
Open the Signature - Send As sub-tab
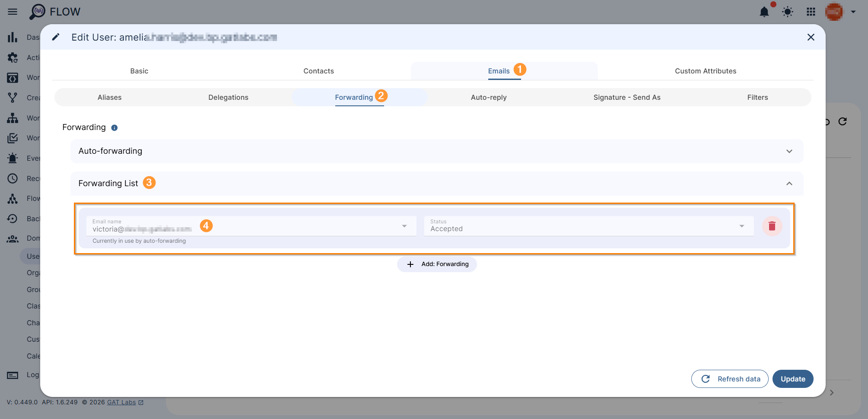tap(627, 97)
